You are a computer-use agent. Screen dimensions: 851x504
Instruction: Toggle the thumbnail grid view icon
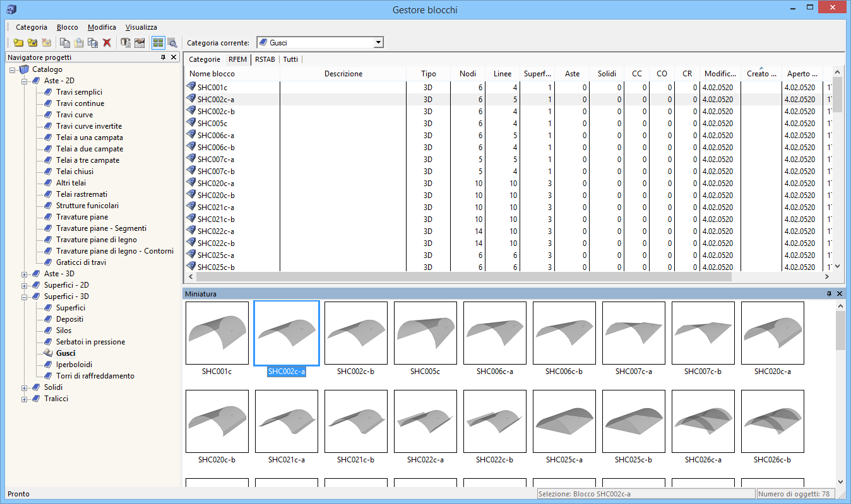[x=158, y=42]
